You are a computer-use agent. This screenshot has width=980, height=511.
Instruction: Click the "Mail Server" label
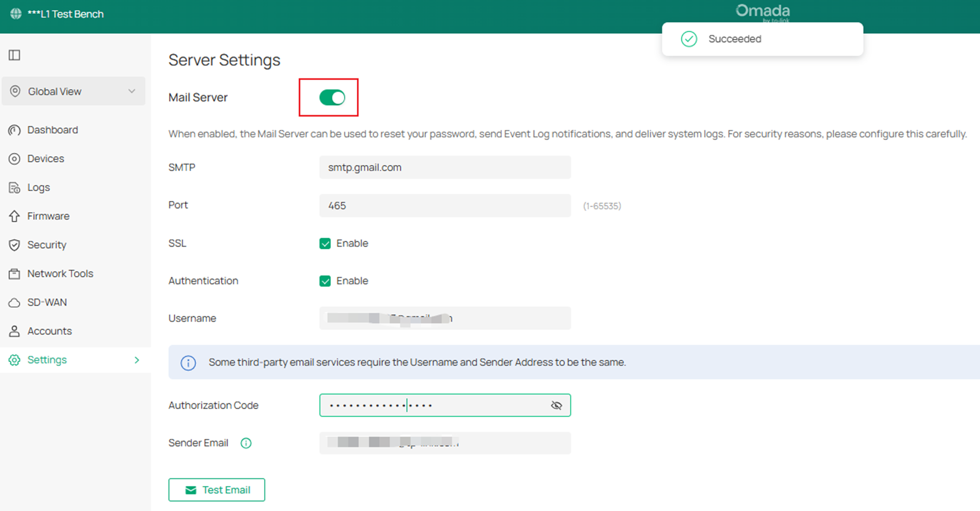click(198, 98)
